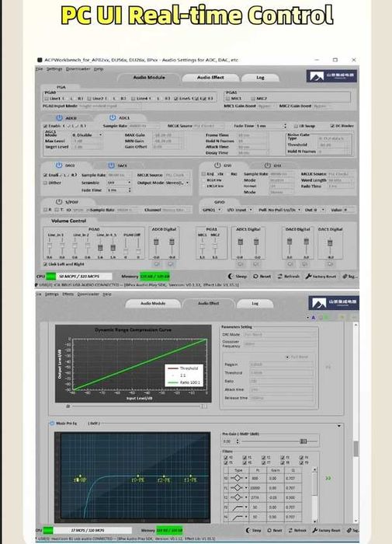Click green double-arrow icon beside filter table
The height and width of the screenshot is (544, 392).
click(x=328, y=478)
